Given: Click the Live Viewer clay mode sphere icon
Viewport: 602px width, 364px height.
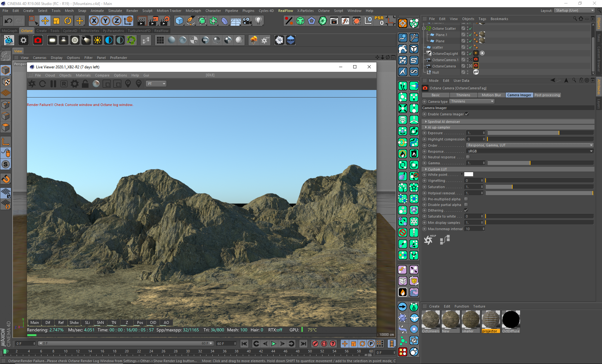Looking at the screenshot, I should (96, 84).
